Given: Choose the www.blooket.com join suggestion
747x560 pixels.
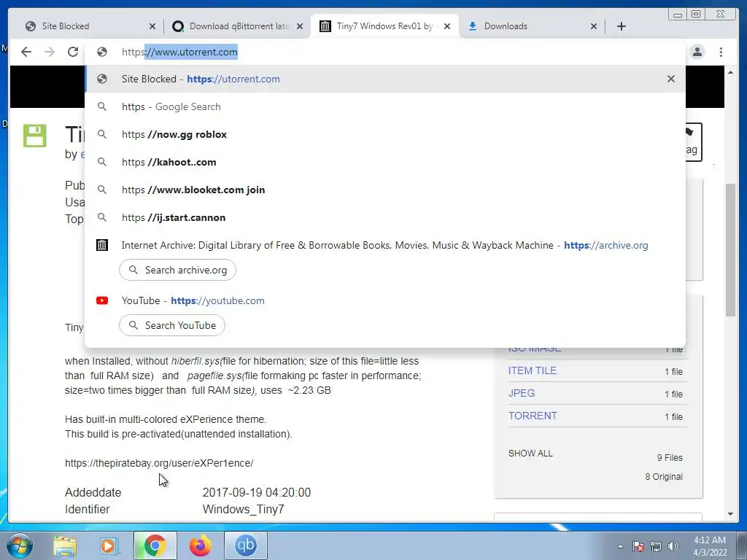Looking at the screenshot, I should click(385, 190).
